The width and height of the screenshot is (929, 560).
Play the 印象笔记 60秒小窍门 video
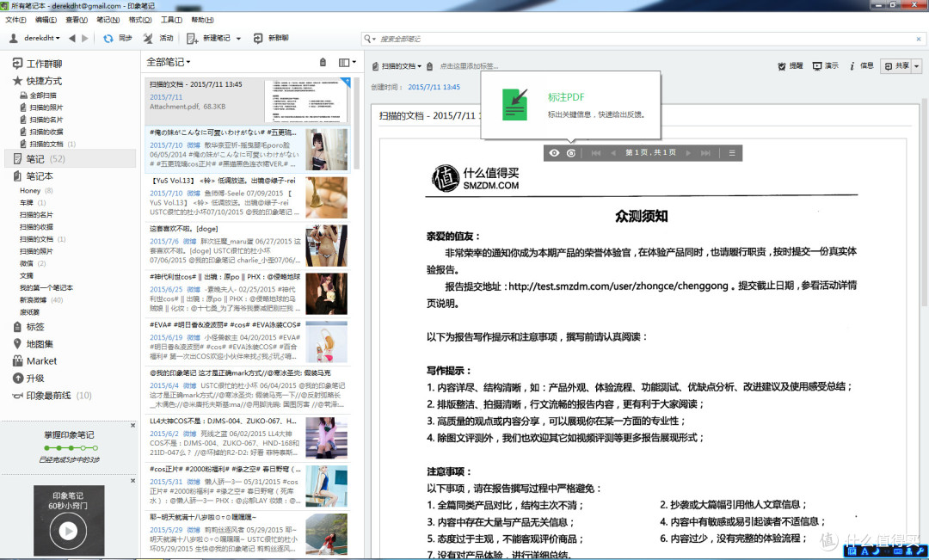68,531
